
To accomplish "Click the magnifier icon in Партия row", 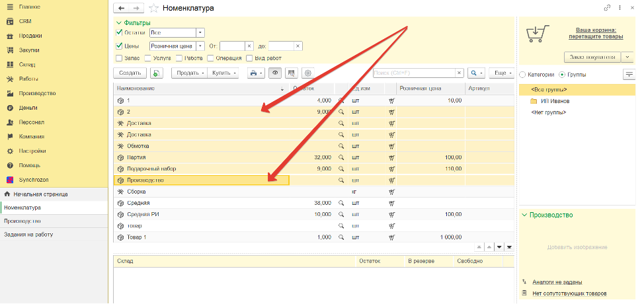I will tap(341, 157).
